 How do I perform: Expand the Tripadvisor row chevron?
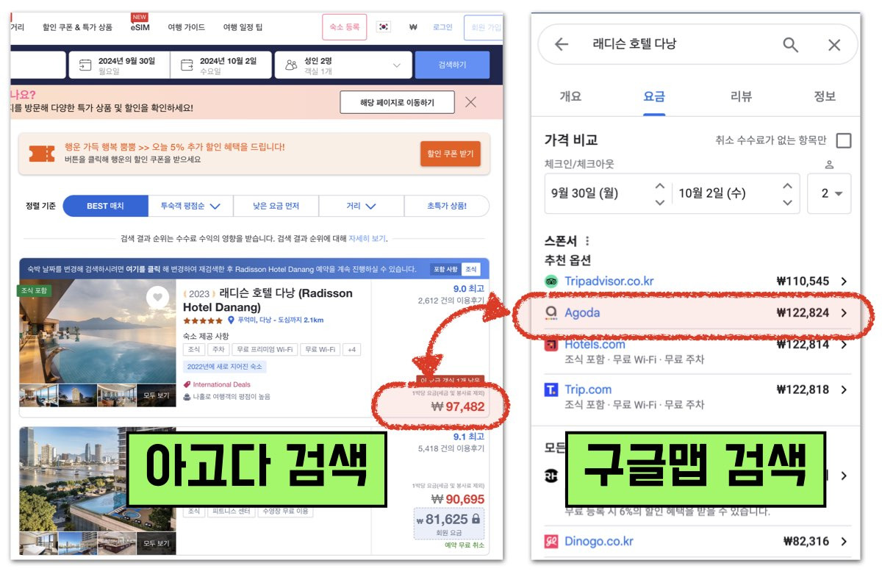[843, 281]
